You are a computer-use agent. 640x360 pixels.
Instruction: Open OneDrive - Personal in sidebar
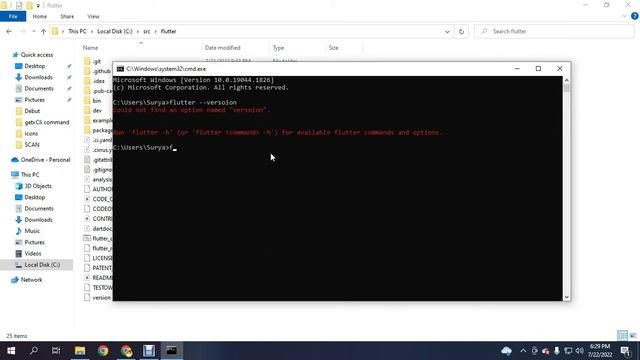45,160
